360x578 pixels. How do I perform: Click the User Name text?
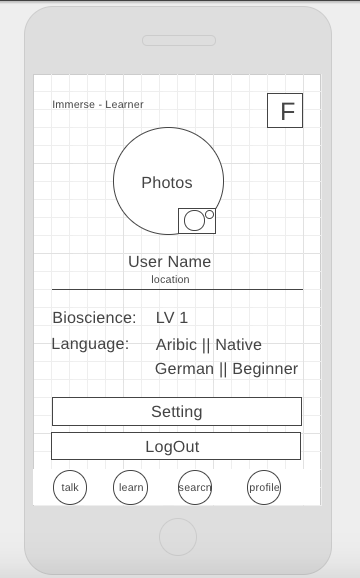point(169,262)
